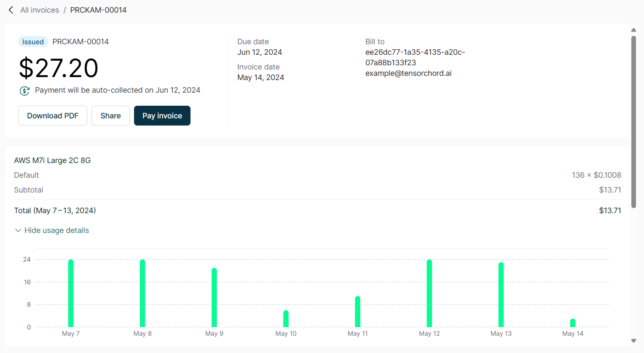The image size is (644, 353).
Task: Click the scrollbar up arrow
Action: (x=633, y=30)
